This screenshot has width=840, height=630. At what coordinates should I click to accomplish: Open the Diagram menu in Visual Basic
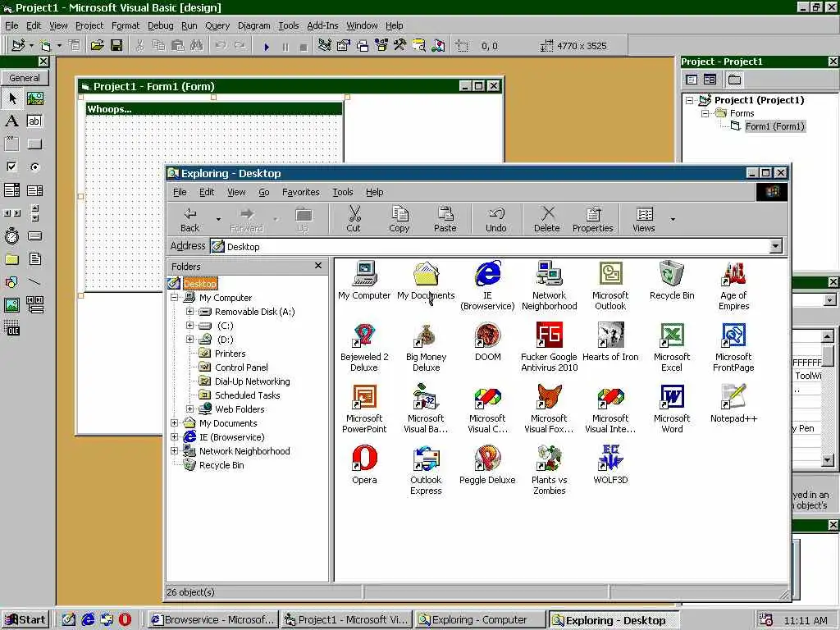tap(254, 25)
